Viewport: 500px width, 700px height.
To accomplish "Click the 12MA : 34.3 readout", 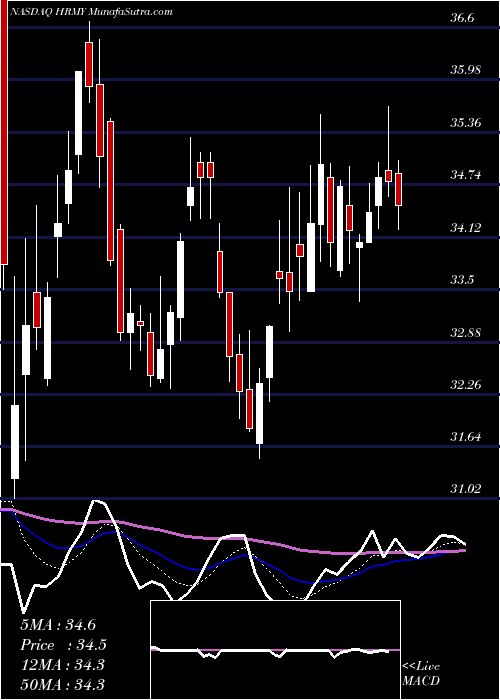I will coord(62,664).
